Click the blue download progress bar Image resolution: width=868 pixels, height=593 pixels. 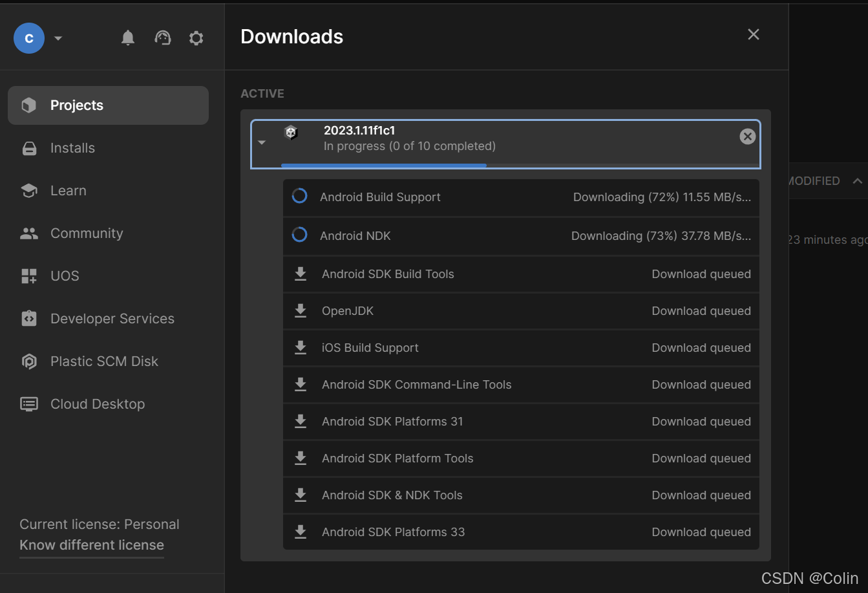384,166
